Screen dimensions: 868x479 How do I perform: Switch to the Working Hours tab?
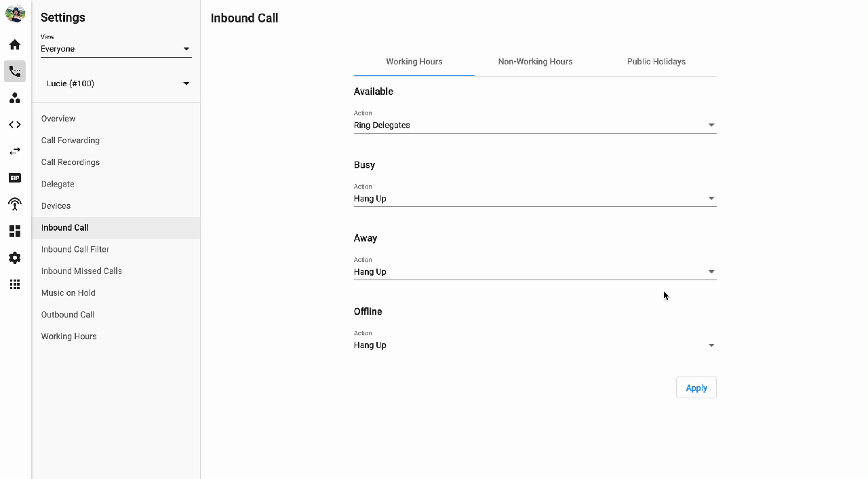tap(414, 62)
